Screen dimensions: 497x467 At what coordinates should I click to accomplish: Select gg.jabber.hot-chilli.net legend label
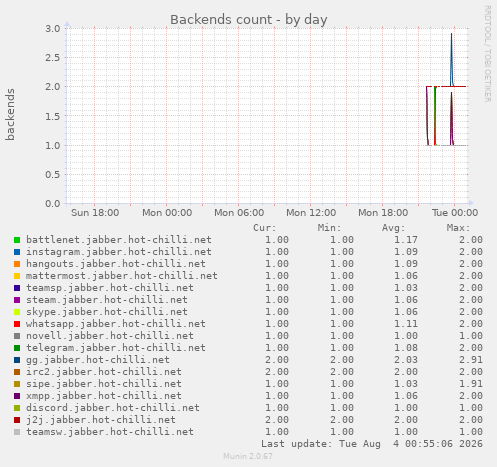(x=98, y=360)
